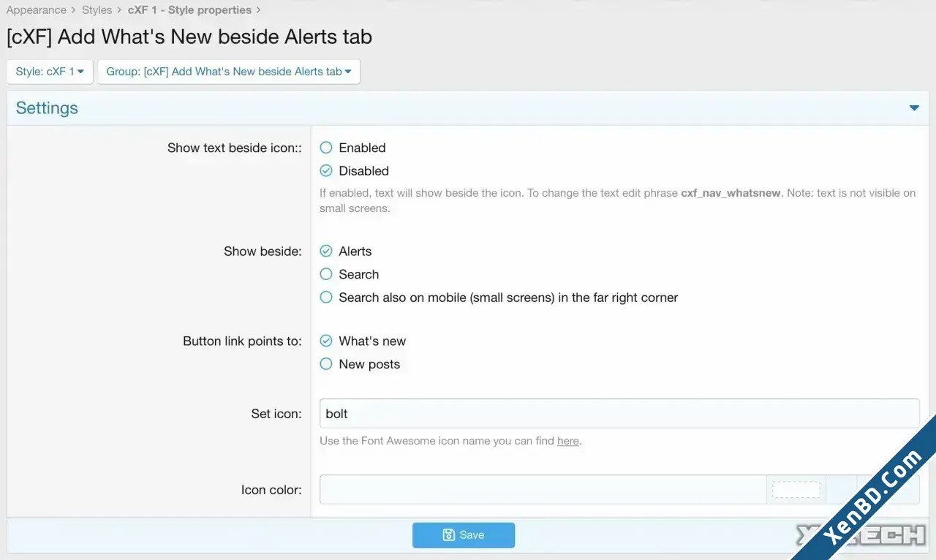Go to Appearance breadcrumb
The image size is (936, 560).
37,10
